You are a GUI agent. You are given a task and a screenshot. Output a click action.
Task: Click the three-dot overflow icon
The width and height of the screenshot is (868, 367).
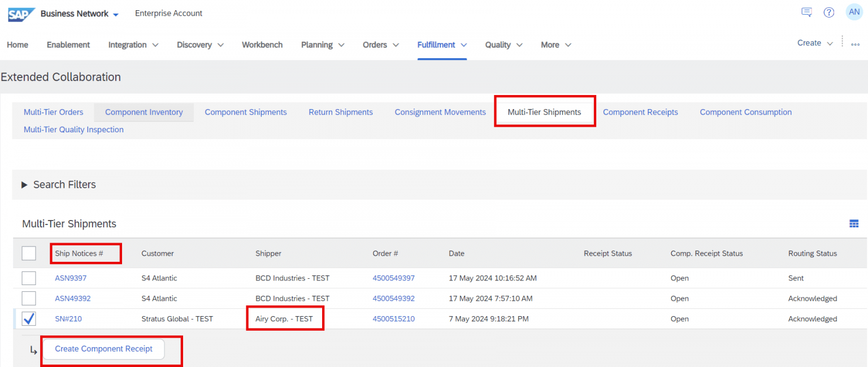point(855,44)
